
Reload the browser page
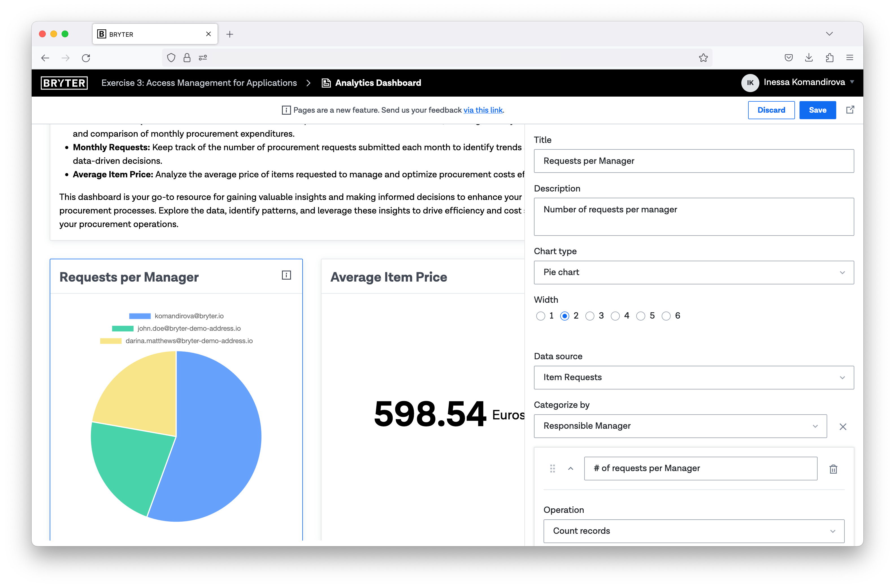click(86, 58)
